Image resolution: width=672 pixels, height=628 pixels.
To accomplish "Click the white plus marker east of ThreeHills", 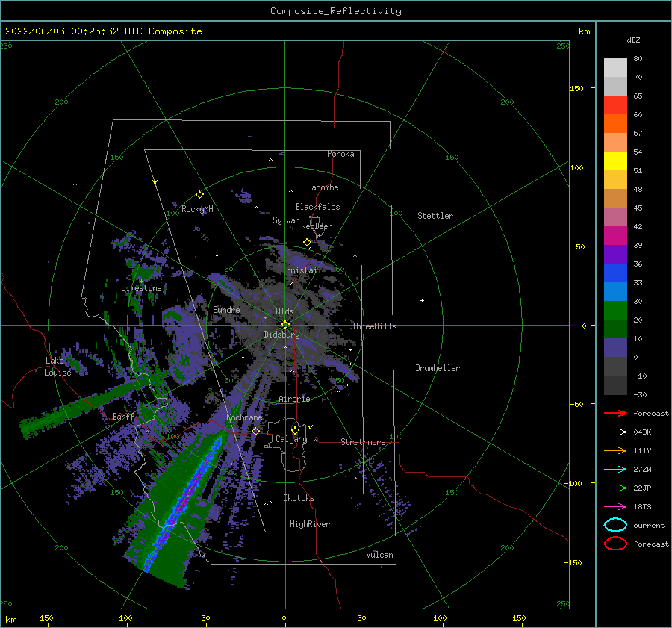I will tap(422, 300).
